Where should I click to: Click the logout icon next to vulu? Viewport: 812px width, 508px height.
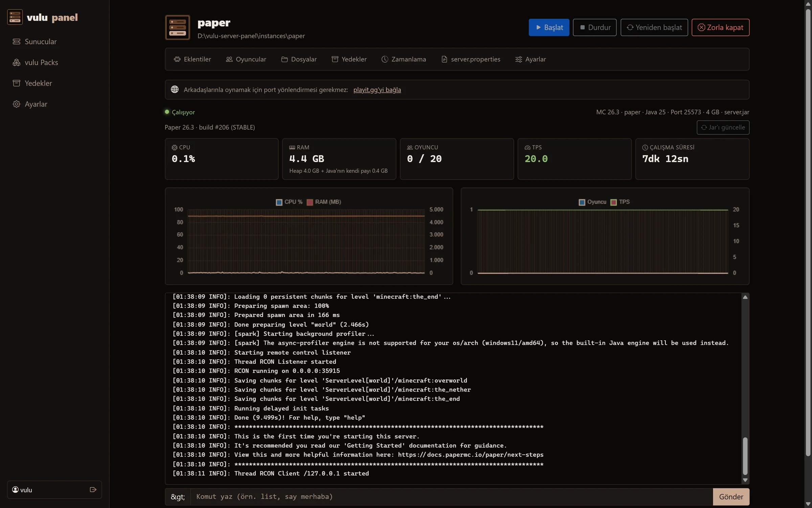[x=93, y=490]
